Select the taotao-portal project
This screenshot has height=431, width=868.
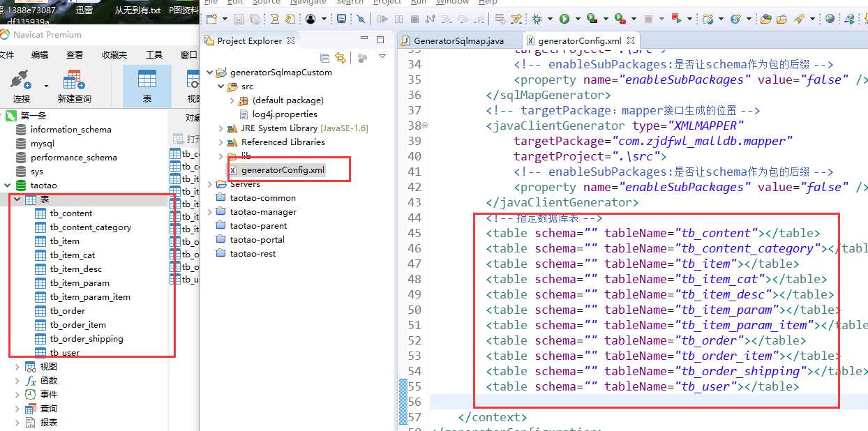click(x=257, y=240)
